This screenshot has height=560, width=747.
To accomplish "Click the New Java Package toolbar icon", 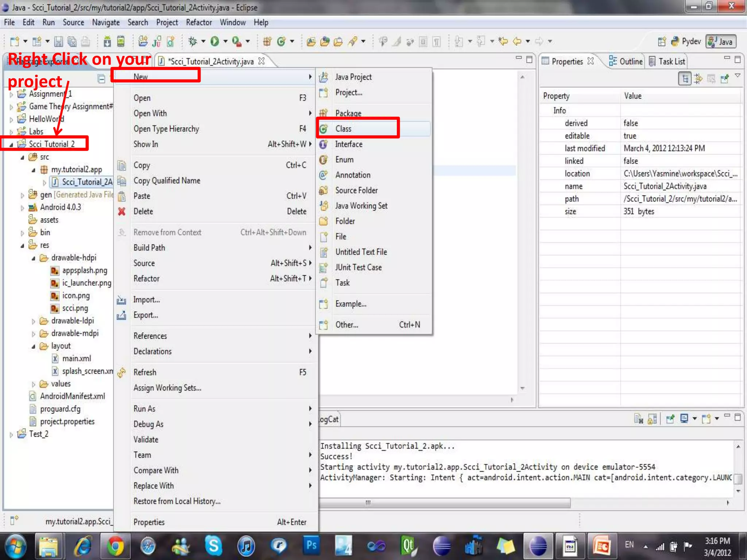I will tap(267, 42).
